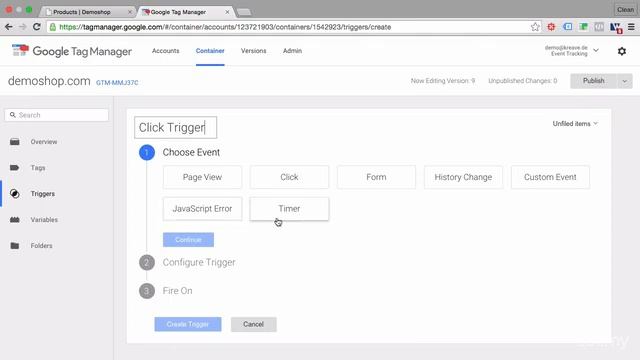The image size is (640, 360).
Task: Bookmark page with the star icon
Action: (x=535, y=27)
